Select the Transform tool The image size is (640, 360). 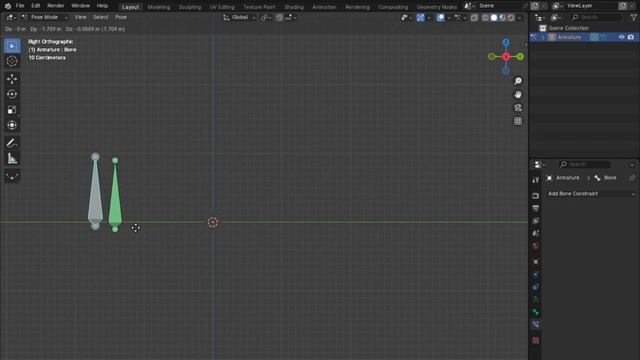[x=12, y=125]
